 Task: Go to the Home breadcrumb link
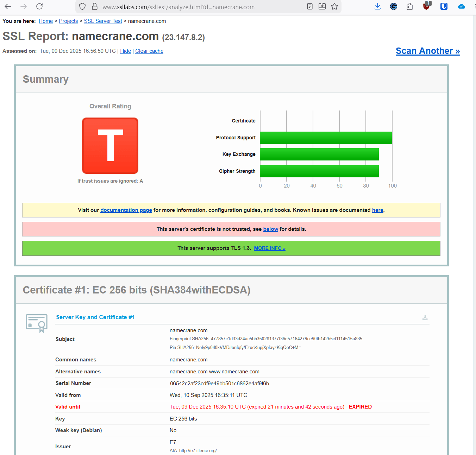point(46,21)
